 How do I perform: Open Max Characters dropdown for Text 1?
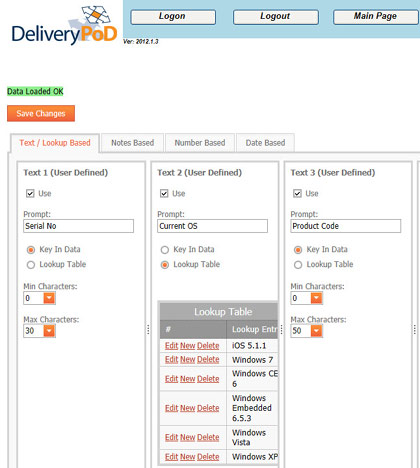pos(49,331)
